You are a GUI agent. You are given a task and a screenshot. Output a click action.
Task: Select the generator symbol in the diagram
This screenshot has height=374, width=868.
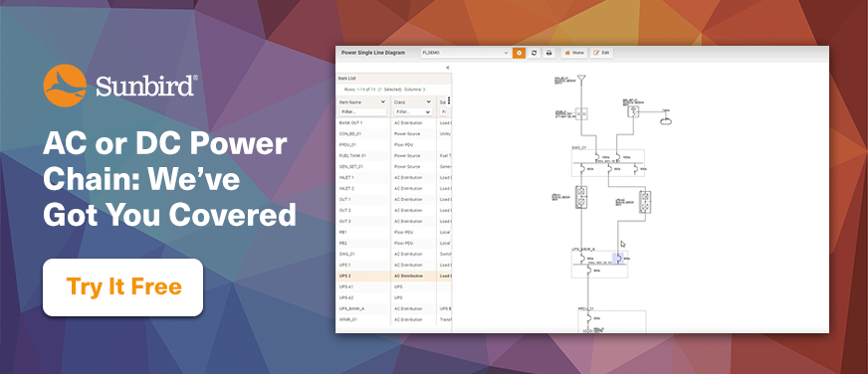point(633,111)
